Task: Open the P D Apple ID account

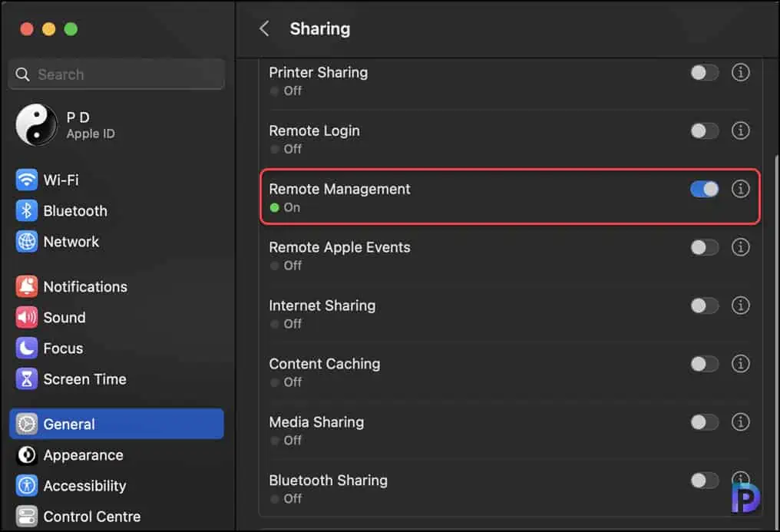Action: click(117, 125)
